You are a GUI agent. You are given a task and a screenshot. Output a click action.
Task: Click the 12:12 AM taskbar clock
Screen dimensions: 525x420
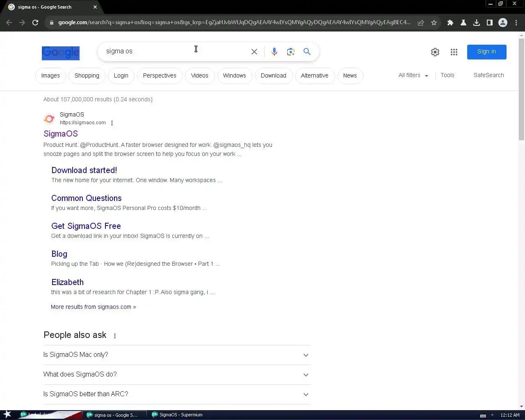[x=510, y=415]
